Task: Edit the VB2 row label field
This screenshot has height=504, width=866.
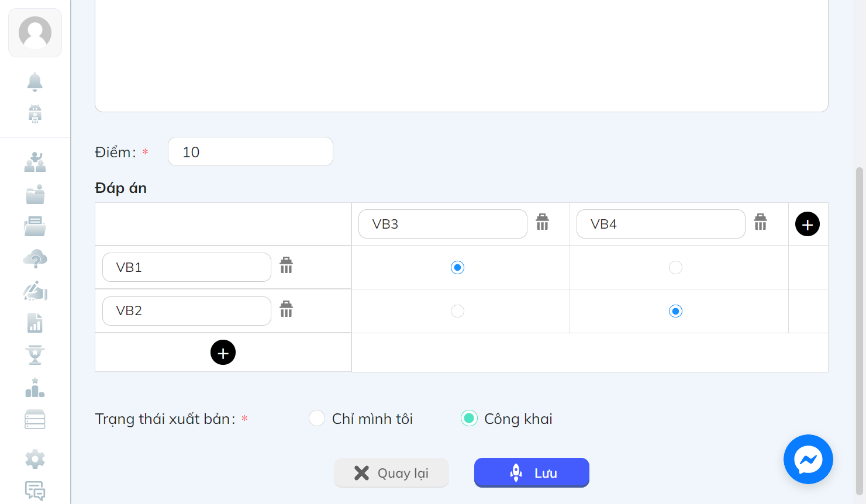Action: (187, 311)
